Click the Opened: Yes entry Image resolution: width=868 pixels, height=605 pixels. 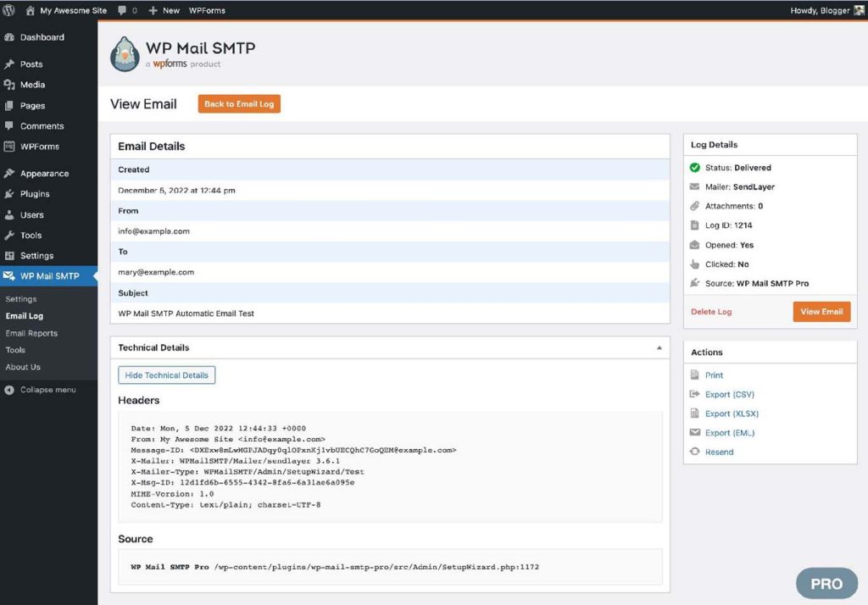click(729, 245)
